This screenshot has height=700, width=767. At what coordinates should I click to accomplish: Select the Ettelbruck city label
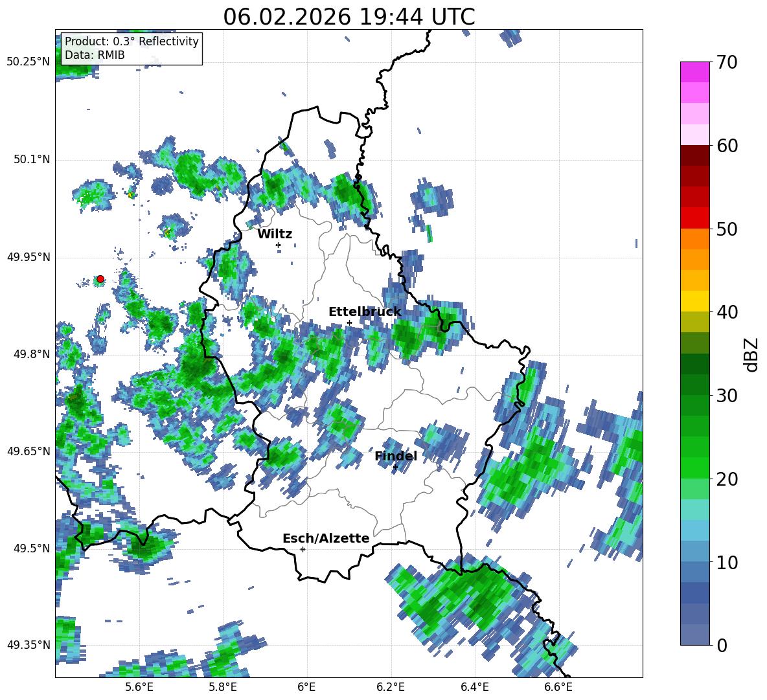pyautogui.click(x=365, y=312)
